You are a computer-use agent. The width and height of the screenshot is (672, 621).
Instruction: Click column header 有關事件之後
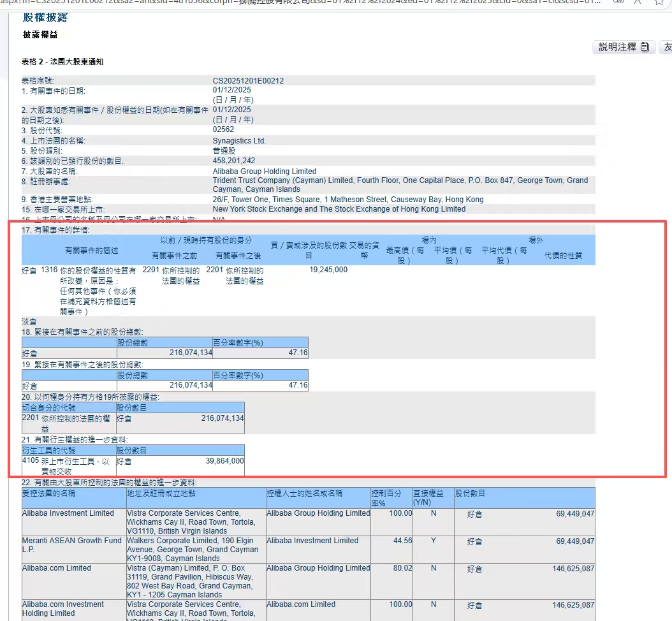pyautogui.click(x=238, y=256)
